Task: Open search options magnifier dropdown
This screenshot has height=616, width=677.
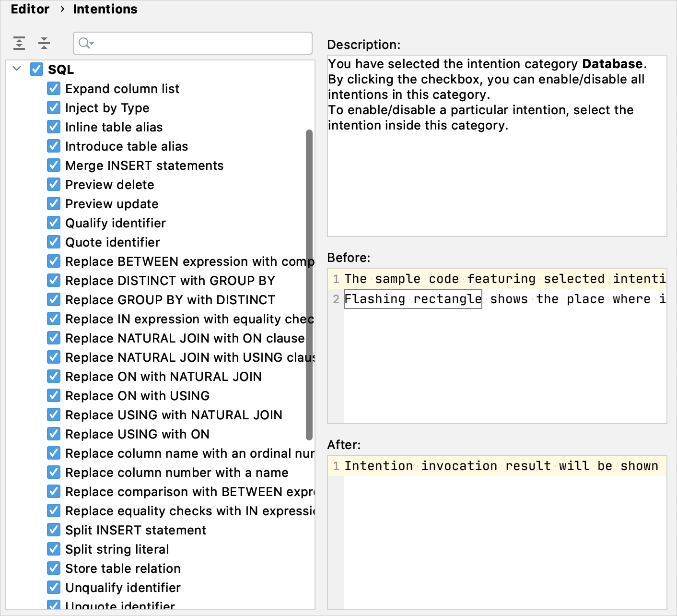Action: (x=86, y=43)
